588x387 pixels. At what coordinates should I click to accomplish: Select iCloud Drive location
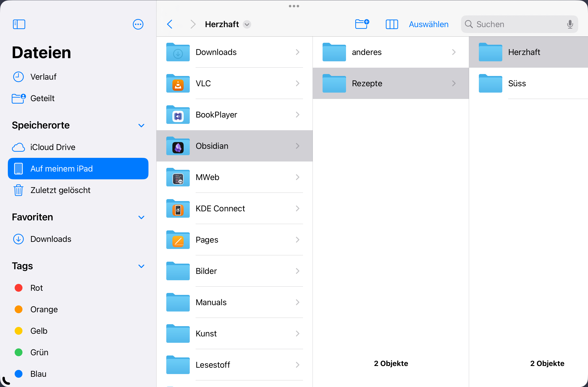pyautogui.click(x=53, y=147)
